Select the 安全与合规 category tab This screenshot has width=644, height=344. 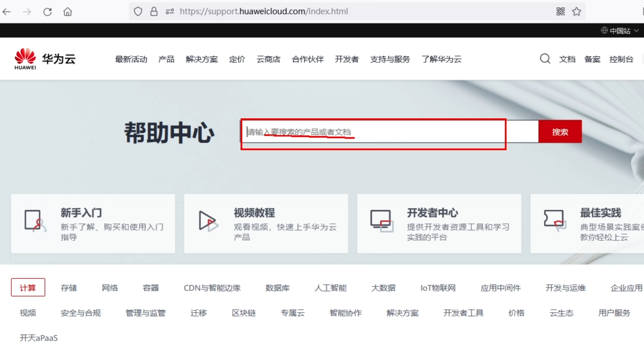(x=80, y=313)
